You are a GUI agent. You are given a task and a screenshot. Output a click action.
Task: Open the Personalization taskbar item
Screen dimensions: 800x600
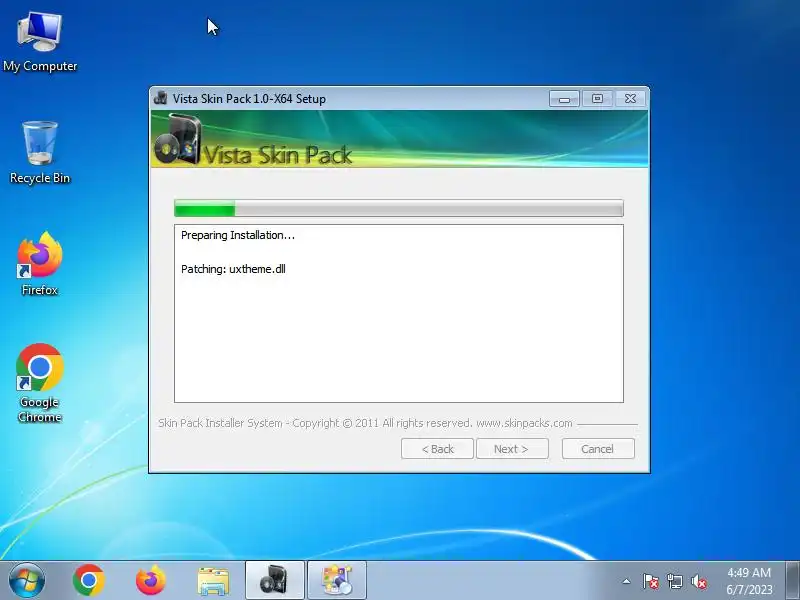tap(337, 580)
